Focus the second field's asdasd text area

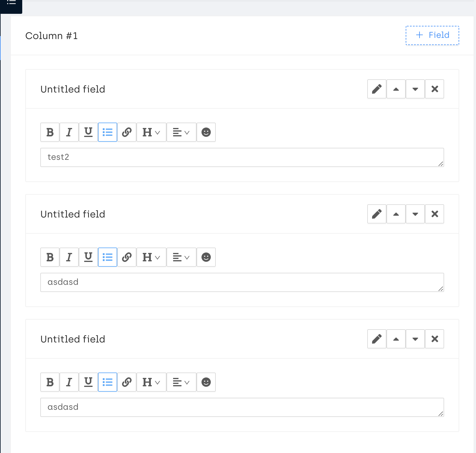point(242,282)
